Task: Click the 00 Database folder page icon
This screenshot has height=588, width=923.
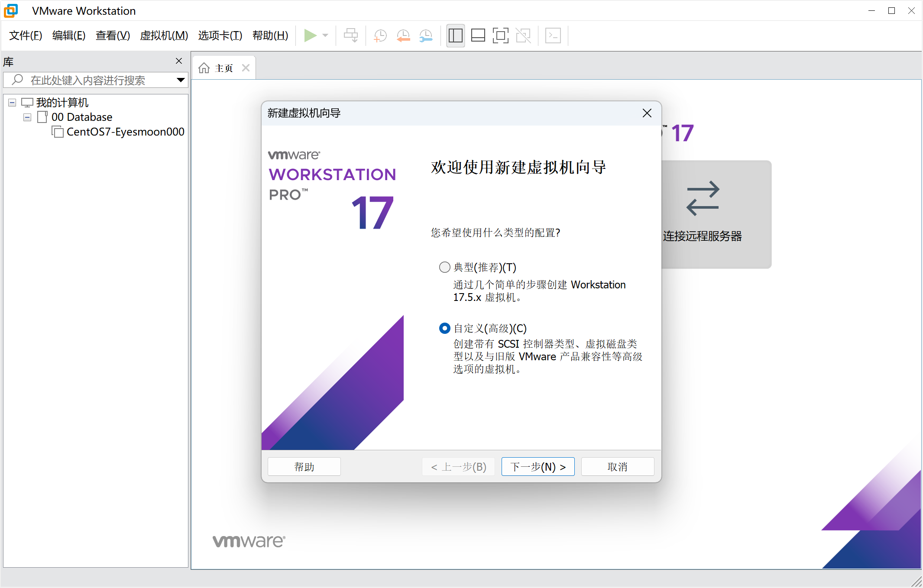Action: [x=42, y=117]
